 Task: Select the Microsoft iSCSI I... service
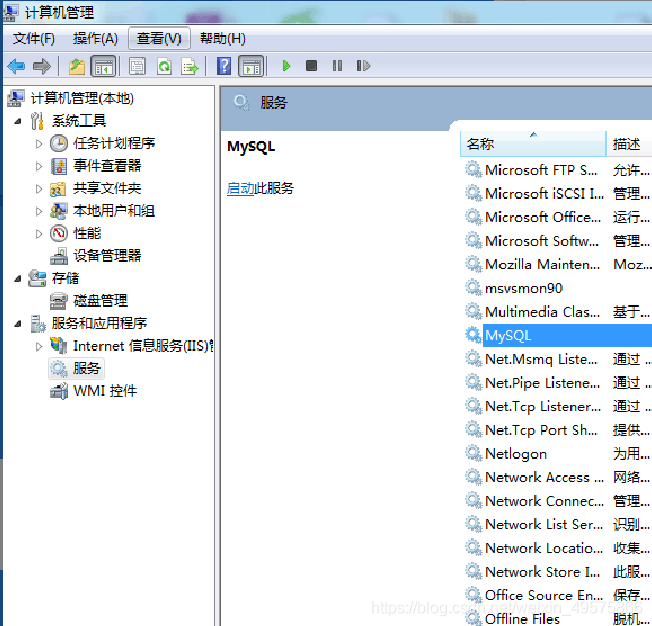[x=544, y=194]
